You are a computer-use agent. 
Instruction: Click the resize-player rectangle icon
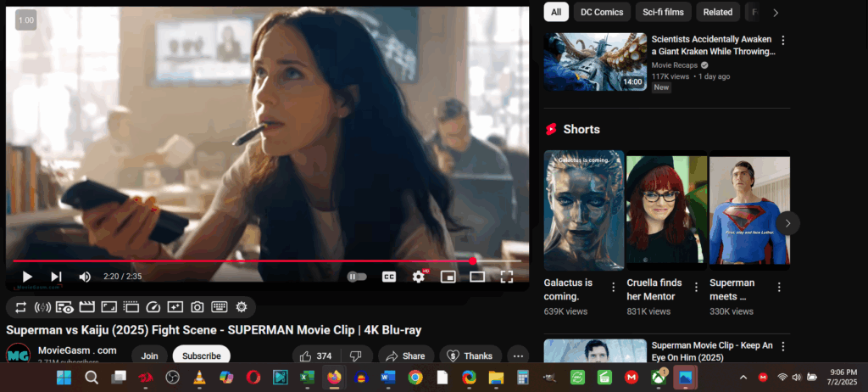click(108, 307)
